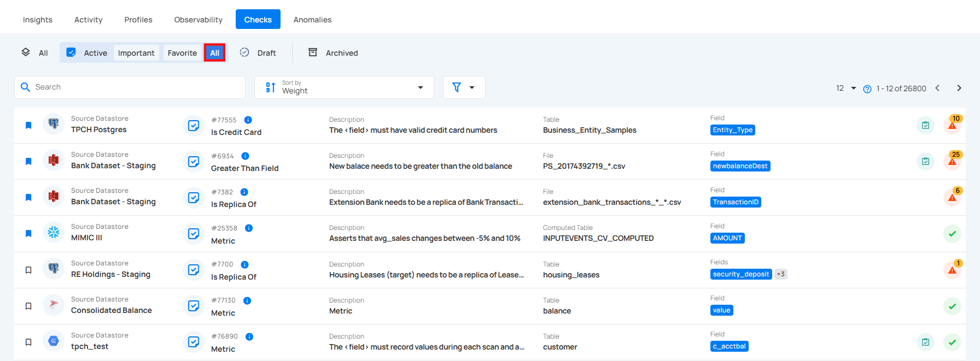Bookmark the Consolidated Balance check
Screen dimensions: 980x361
click(28, 306)
